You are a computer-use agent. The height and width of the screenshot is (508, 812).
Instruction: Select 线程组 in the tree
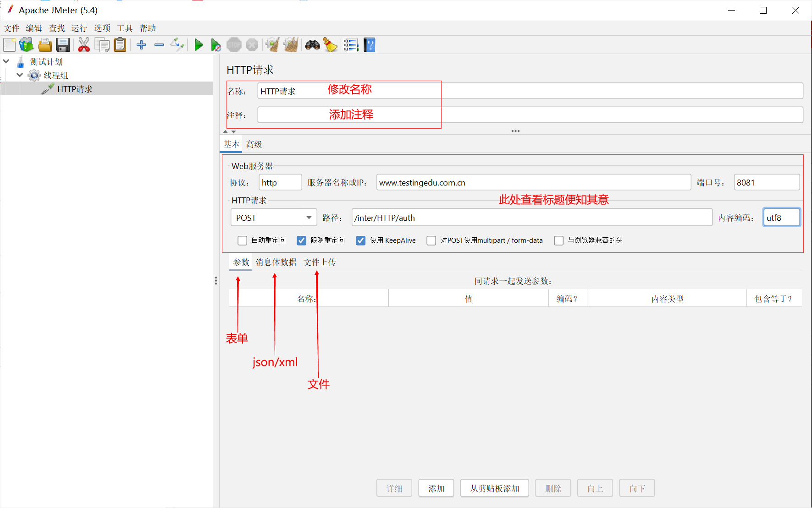click(x=55, y=76)
